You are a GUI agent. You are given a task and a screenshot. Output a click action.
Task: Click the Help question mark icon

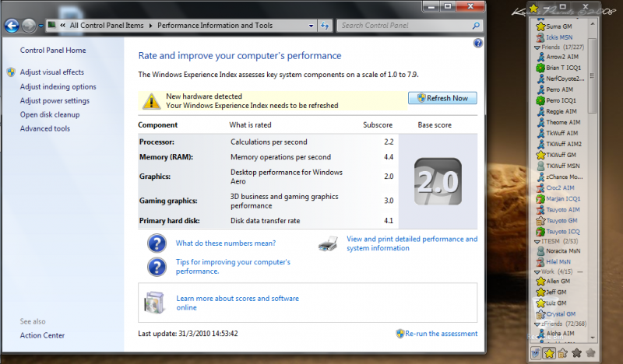[x=477, y=44]
